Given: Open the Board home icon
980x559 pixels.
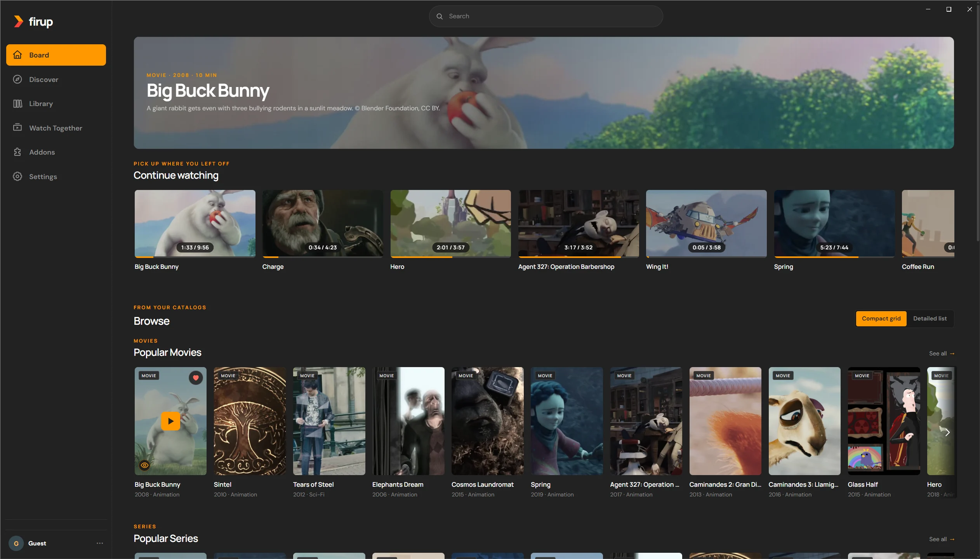Looking at the screenshot, I should (17, 55).
